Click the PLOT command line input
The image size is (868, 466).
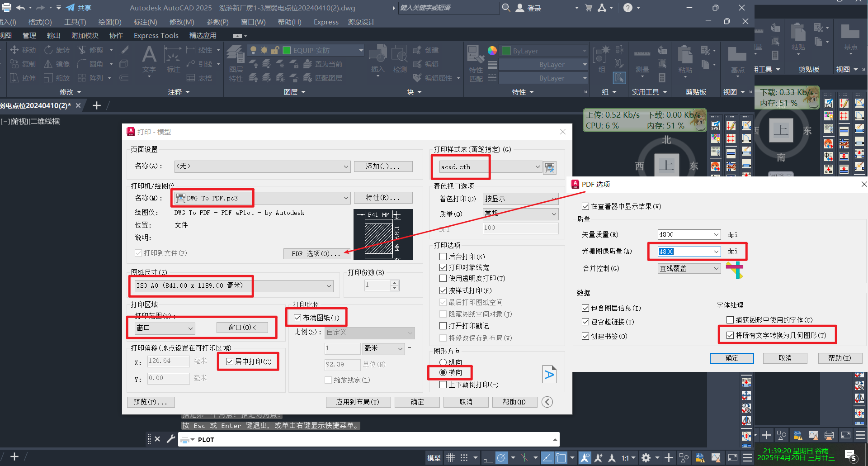coord(368,439)
